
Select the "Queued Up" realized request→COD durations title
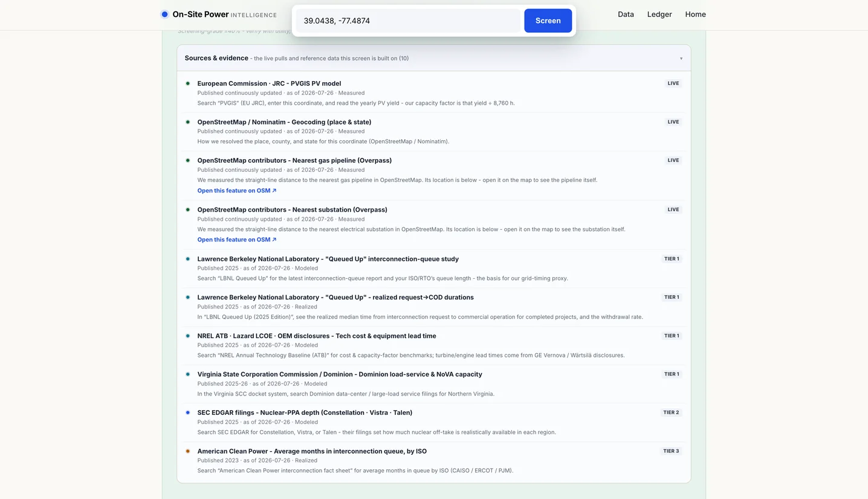pyautogui.click(x=335, y=298)
